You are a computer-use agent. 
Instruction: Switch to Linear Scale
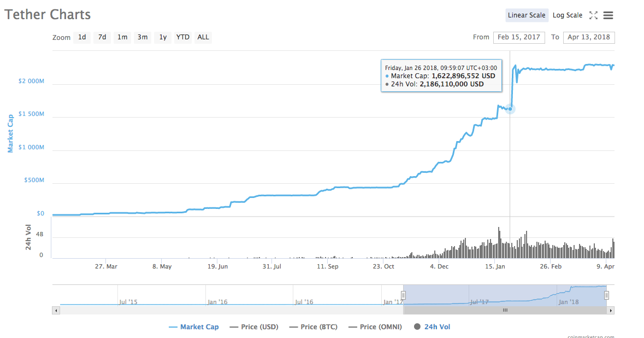(x=527, y=15)
